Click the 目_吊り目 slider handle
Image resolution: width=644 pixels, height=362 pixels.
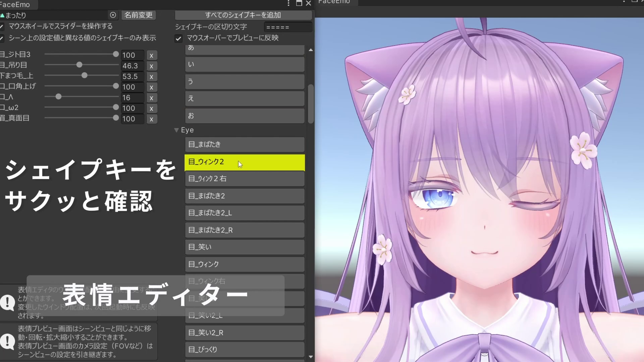tap(79, 65)
